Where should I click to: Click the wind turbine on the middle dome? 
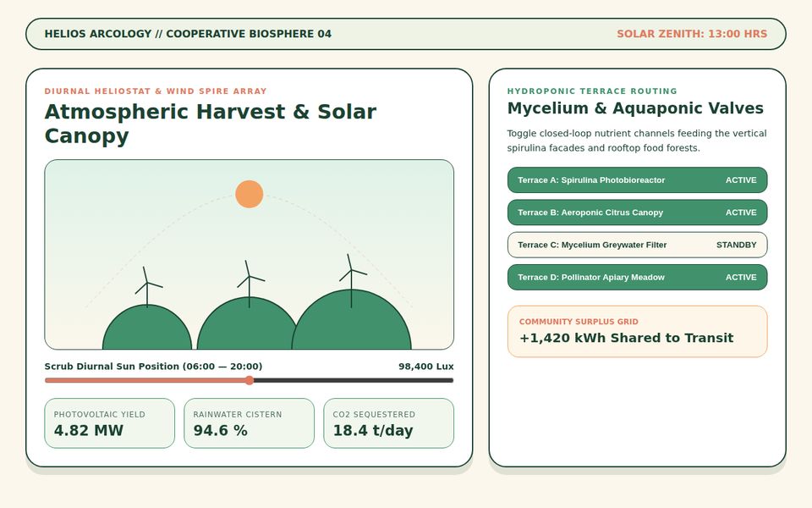(x=250, y=283)
